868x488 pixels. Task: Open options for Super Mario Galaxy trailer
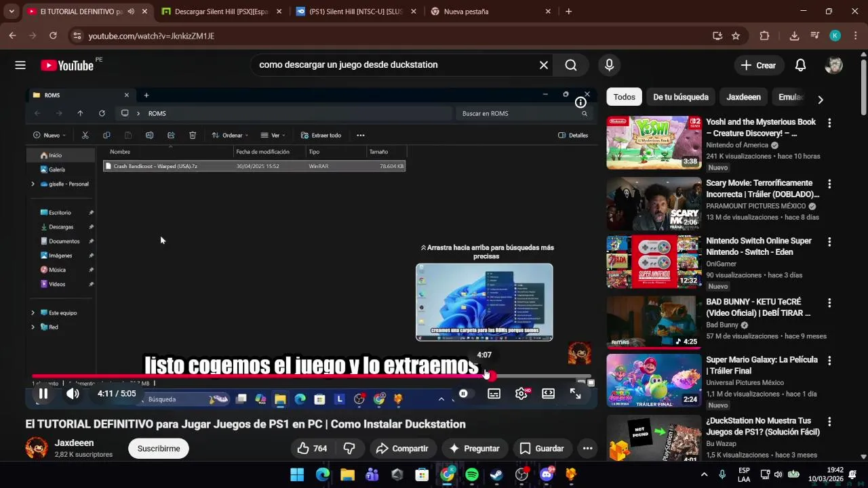point(829,361)
